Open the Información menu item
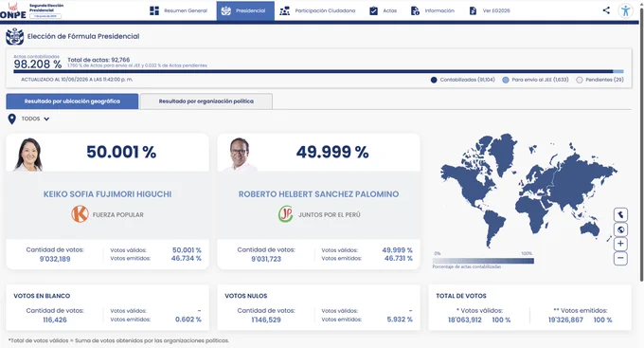This screenshot has width=644, height=348. point(433,10)
